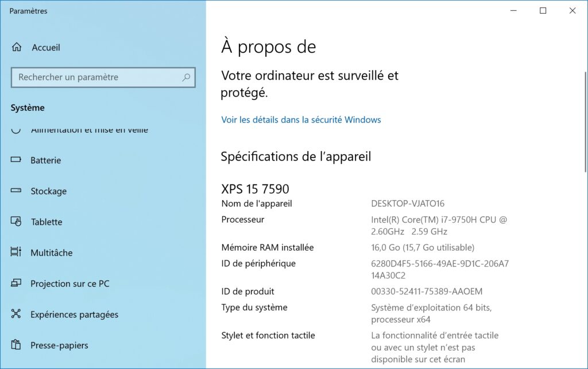Open Voir les détails dans la sécurité Windows
This screenshot has height=369, width=588.
[301, 120]
